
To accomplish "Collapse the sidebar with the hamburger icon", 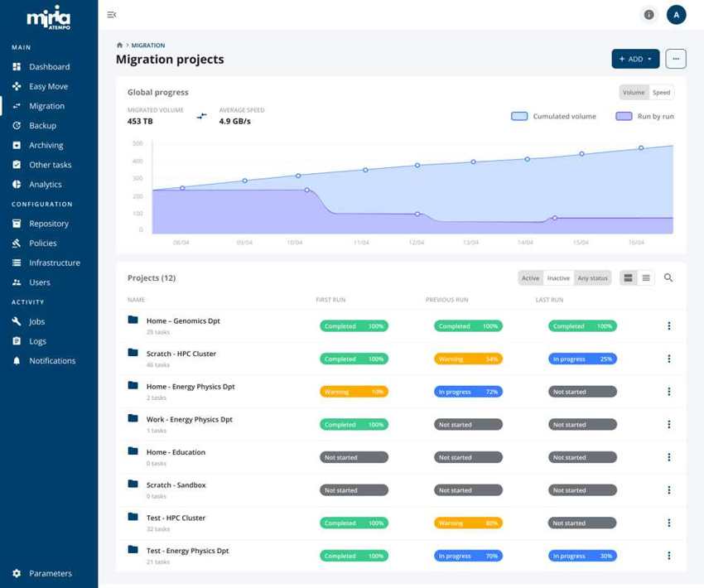I will click(112, 15).
